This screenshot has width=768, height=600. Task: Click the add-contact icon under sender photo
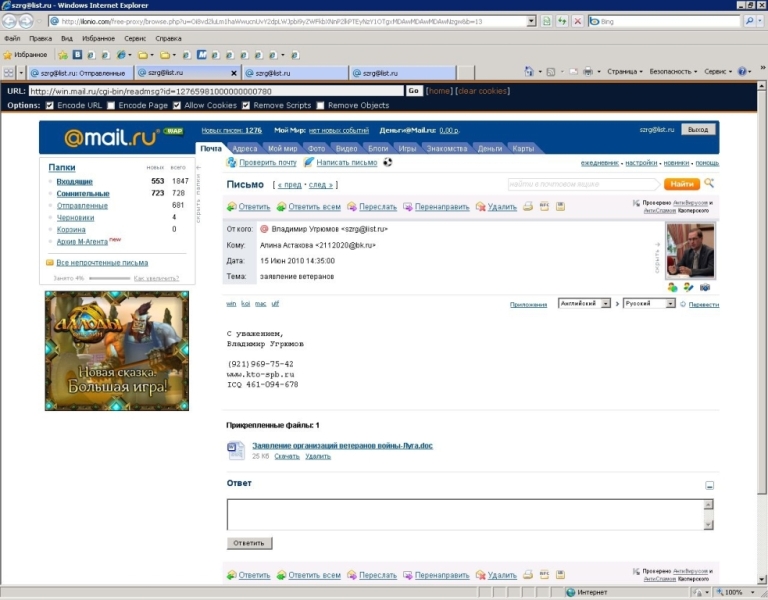coord(672,288)
